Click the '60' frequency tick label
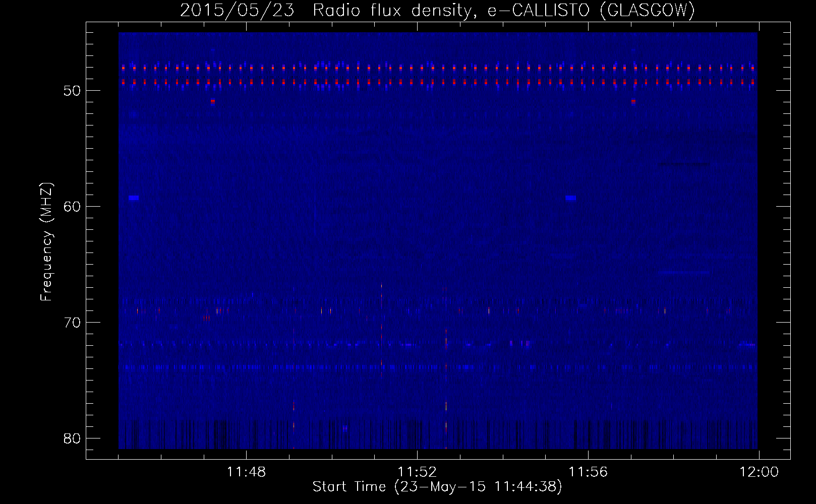The image size is (816, 504). click(73, 207)
